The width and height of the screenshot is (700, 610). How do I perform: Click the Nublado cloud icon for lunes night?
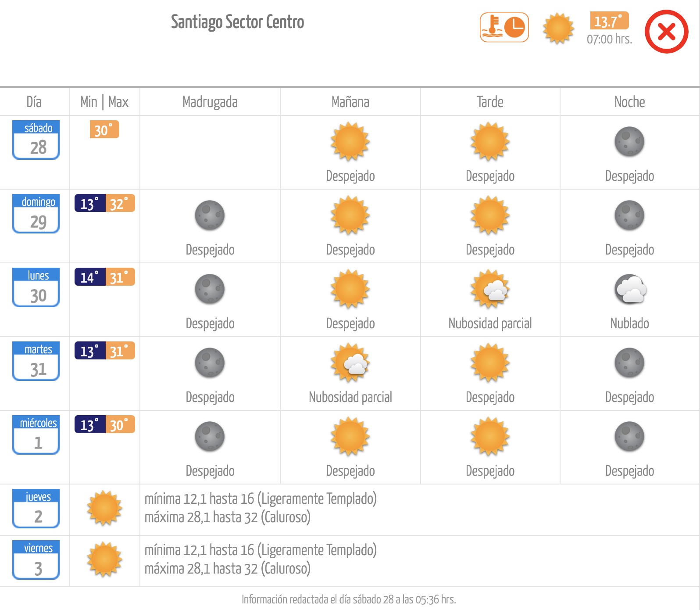pos(630,289)
